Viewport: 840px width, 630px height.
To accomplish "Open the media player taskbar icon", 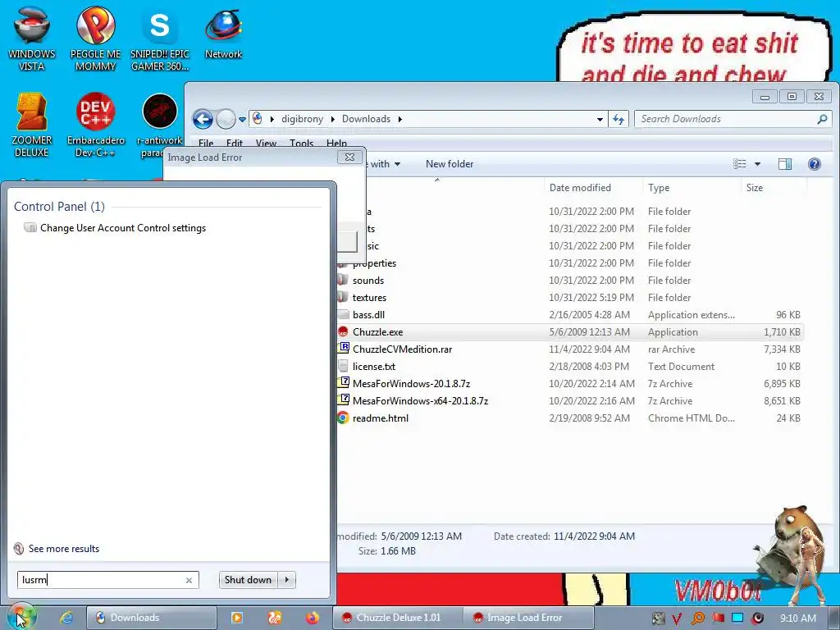I will pyautogui.click(x=237, y=618).
